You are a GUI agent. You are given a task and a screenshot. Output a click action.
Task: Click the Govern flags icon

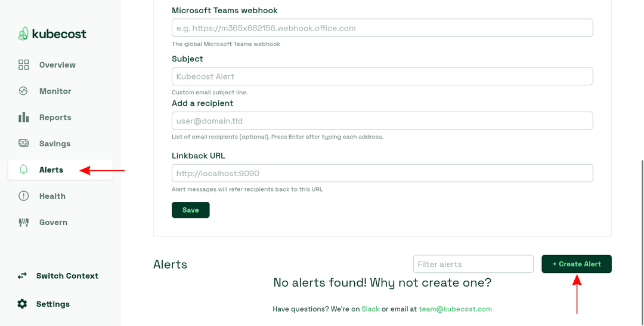coord(23,223)
